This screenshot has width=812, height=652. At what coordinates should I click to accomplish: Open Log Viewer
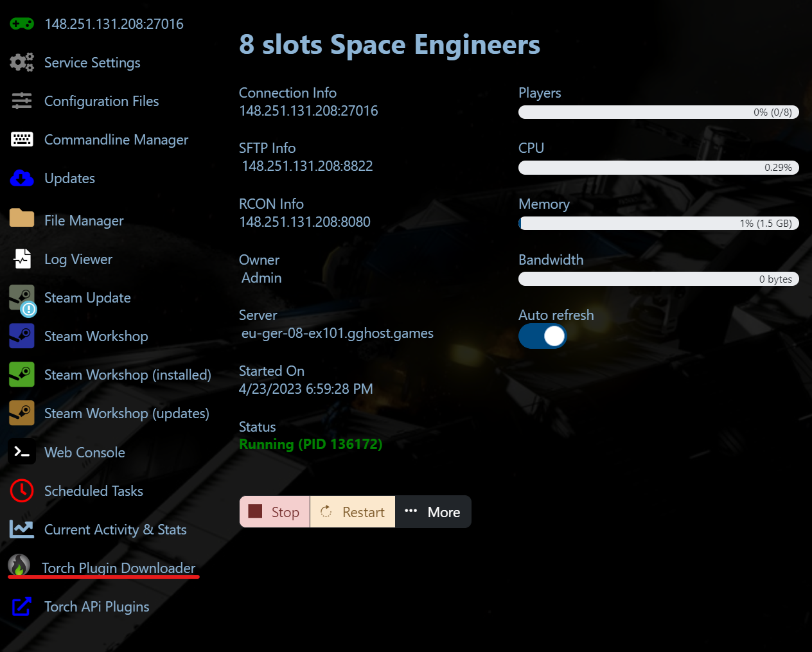point(78,259)
